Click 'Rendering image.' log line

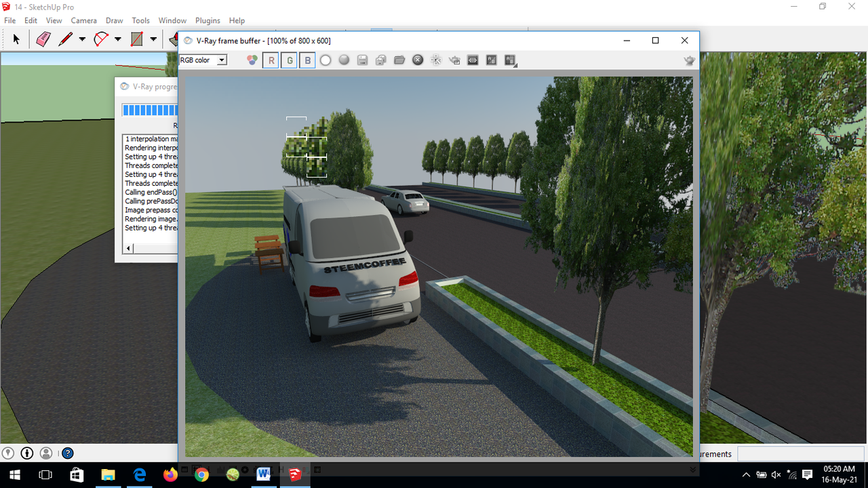tap(151, 219)
